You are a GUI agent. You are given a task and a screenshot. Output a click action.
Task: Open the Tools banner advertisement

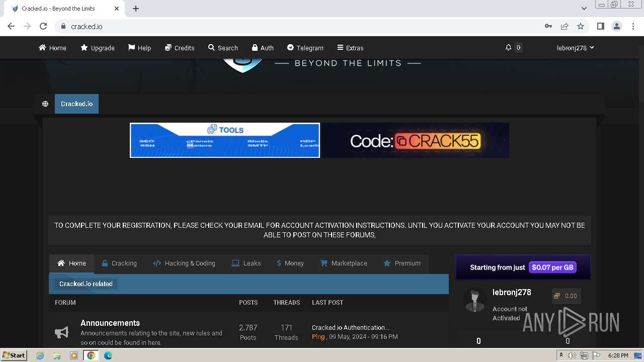(225, 140)
